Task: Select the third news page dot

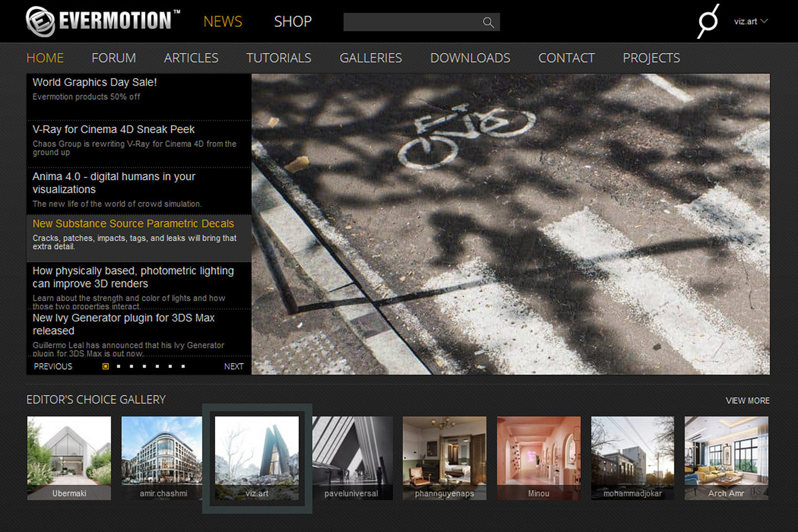Action: click(x=131, y=366)
